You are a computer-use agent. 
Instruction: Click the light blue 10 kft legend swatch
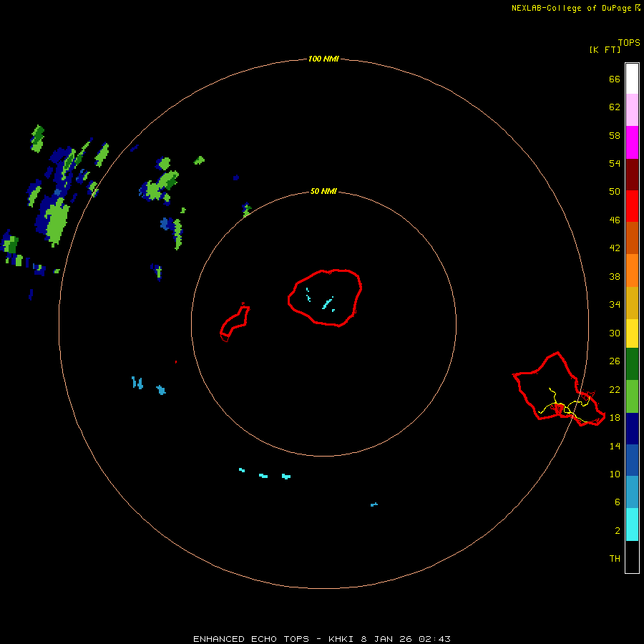point(632,492)
